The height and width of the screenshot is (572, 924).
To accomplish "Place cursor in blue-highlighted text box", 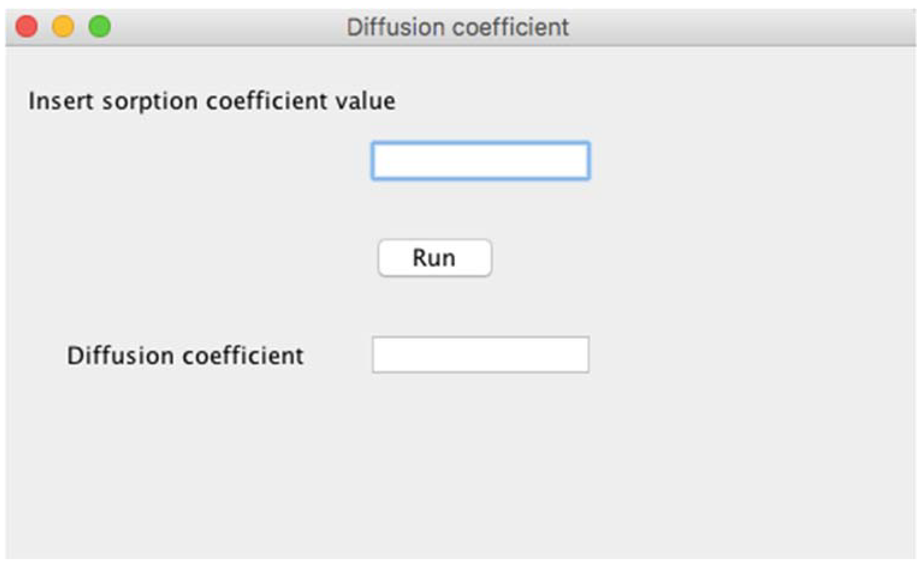I will click(480, 161).
